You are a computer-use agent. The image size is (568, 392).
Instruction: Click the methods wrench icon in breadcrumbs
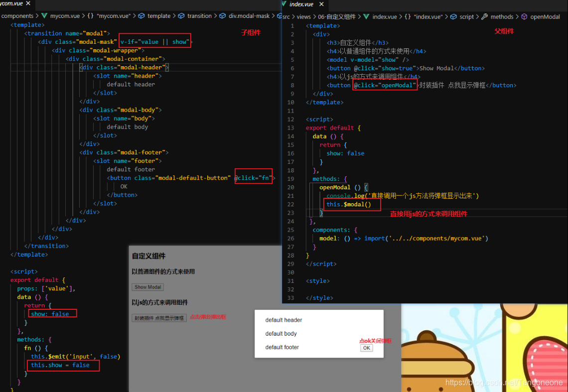coord(485,16)
